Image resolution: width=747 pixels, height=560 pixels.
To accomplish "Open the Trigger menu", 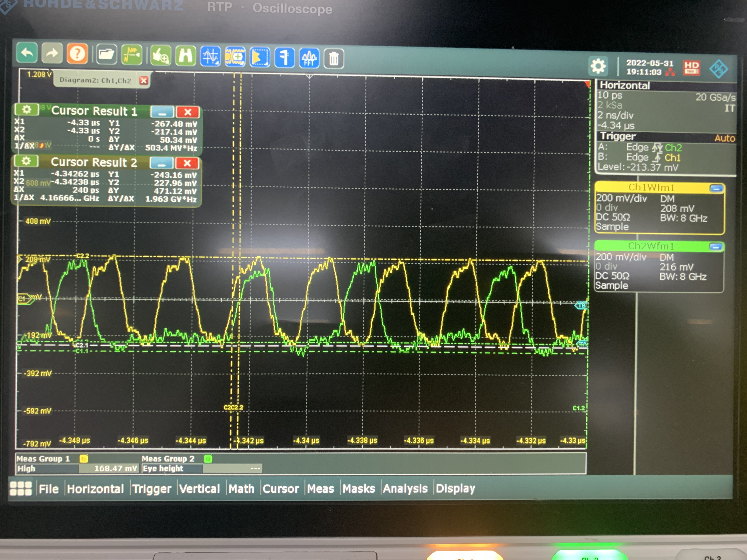I will (152, 489).
